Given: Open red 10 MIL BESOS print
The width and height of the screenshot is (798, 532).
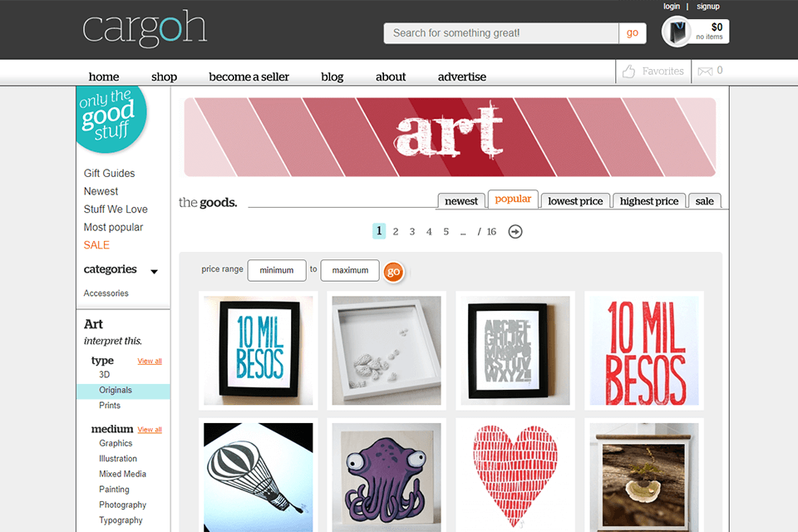Looking at the screenshot, I should click(643, 351).
